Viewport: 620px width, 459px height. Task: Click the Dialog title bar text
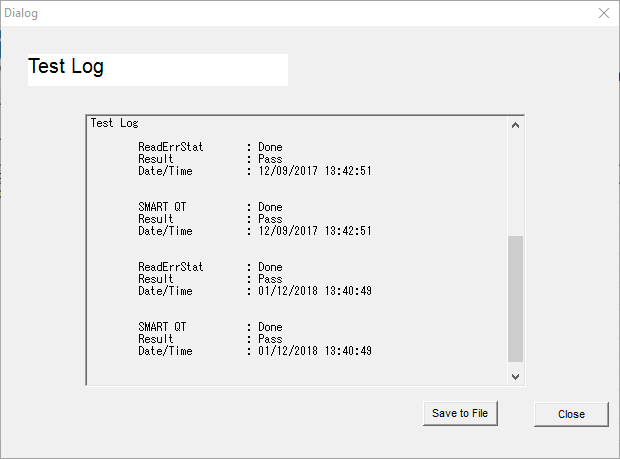[21, 13]
